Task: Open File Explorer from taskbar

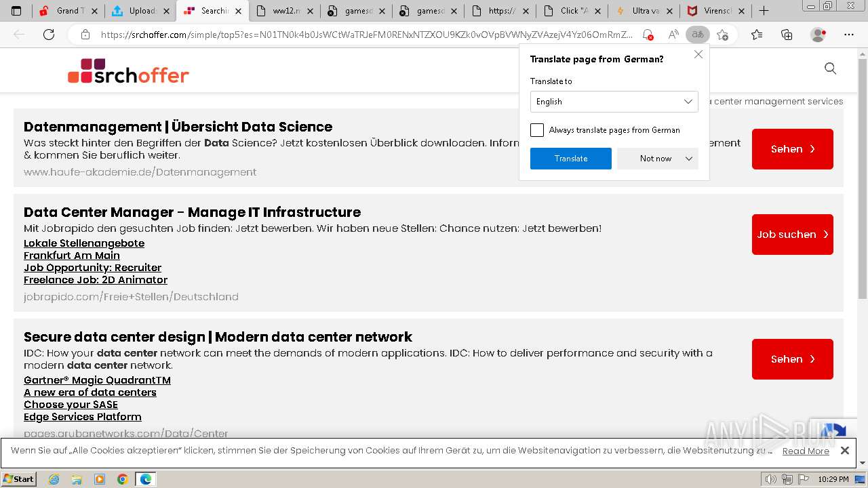Action: (x=77, y=479)
